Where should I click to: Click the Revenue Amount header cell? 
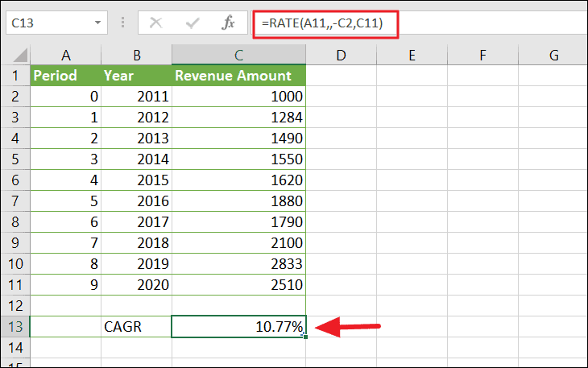click(x=239, y=76)
